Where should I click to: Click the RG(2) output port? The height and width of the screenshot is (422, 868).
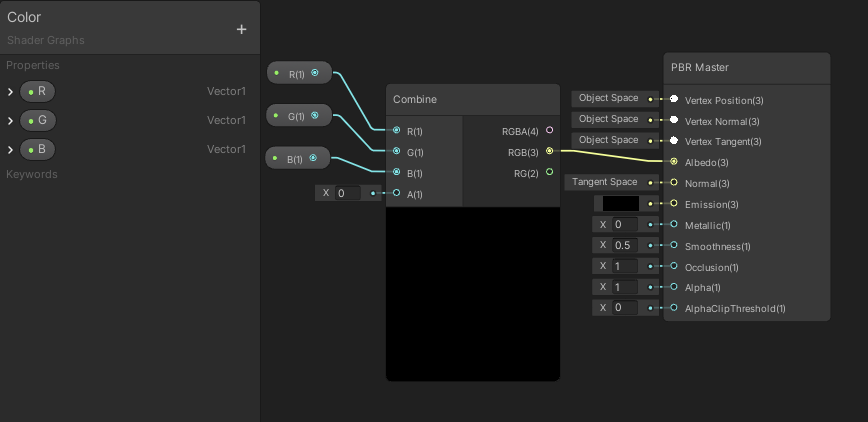(x=549, y=172)
